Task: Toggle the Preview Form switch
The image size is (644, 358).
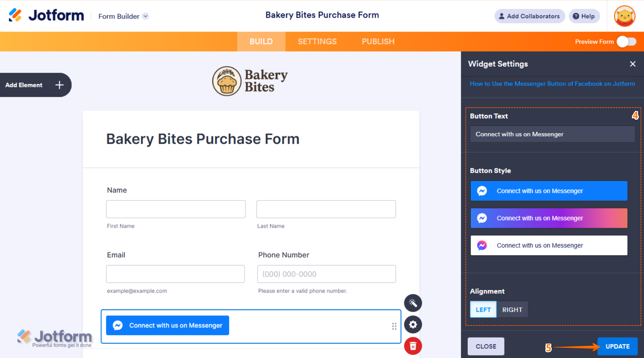Action: coord(626,42)
